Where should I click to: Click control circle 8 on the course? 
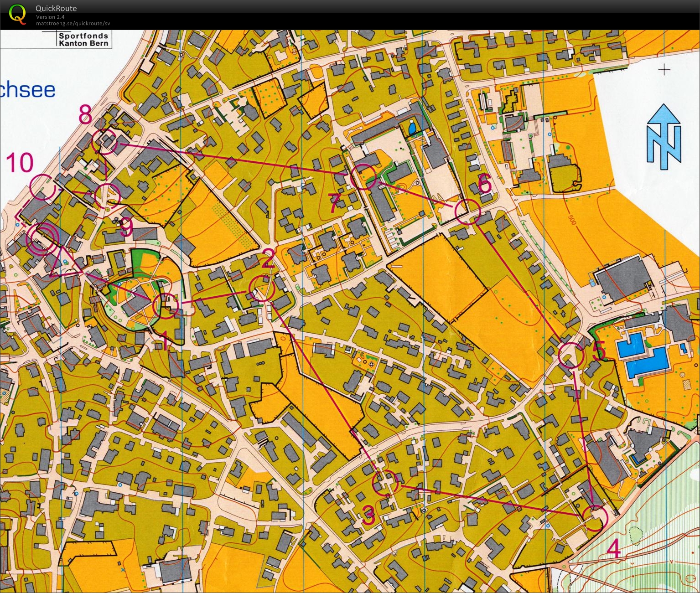(105, 142)
